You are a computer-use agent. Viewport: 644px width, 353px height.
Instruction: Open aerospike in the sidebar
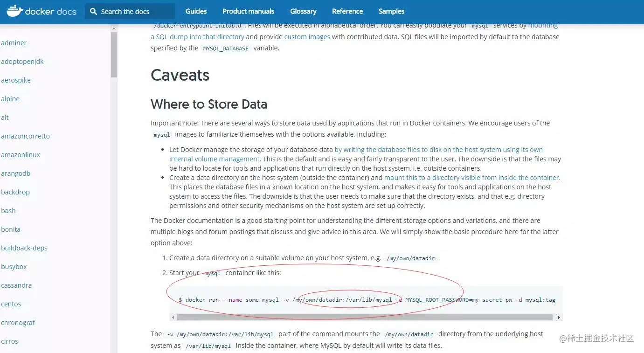pyautogui.click(x=16, y=80)
